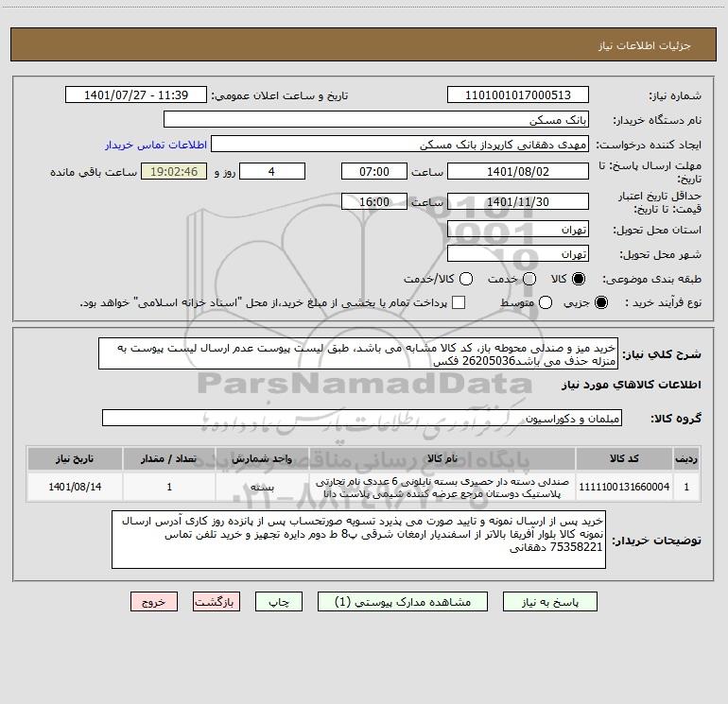Screen dimensions: 728x704
Task: Choose the کالا/خدمت radio option
Action: [x=466, y=279]
